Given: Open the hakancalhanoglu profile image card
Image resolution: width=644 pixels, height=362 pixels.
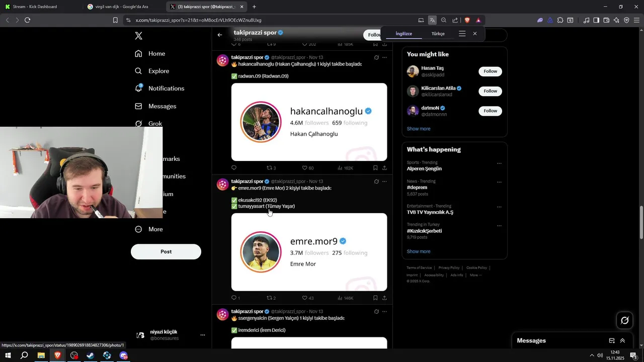Looking at the screenshot, I should pyautogui.click(x=309, y=122).
